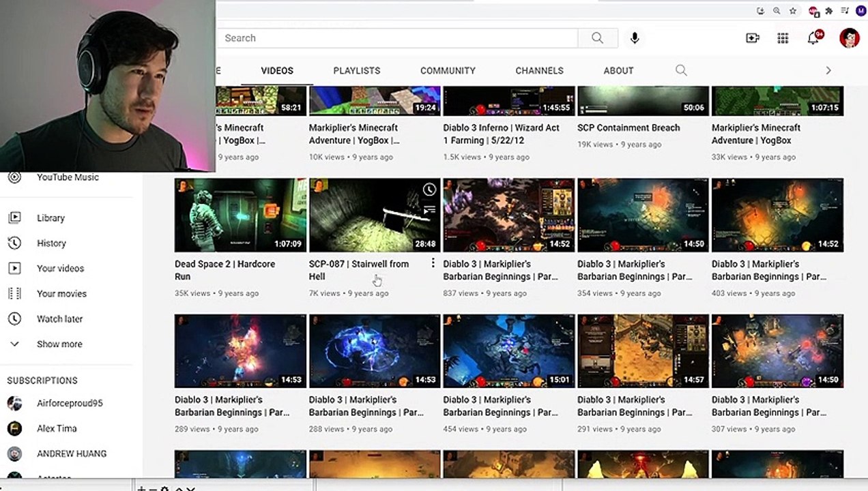Click the Watch later clock icon in sidebar
The width and height of the screenshot is (868, 491).
coord(14,319)
